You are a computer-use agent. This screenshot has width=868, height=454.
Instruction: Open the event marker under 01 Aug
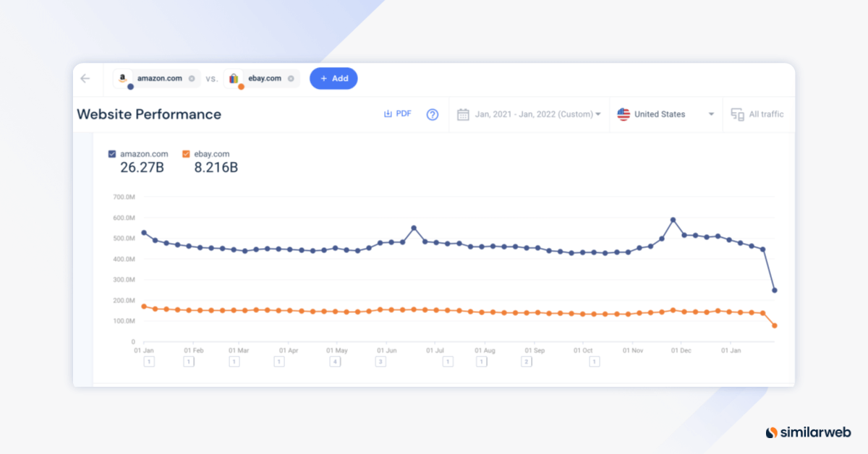click(482, 361)
